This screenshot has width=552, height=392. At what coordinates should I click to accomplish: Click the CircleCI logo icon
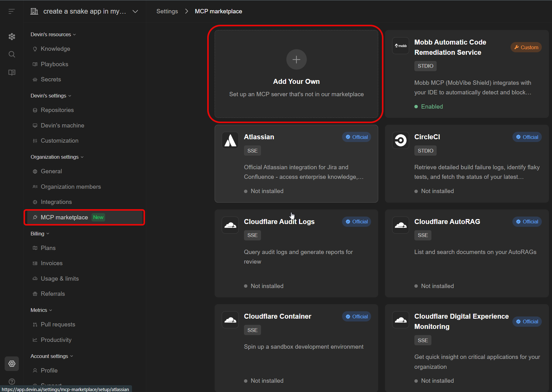[400, 140]
